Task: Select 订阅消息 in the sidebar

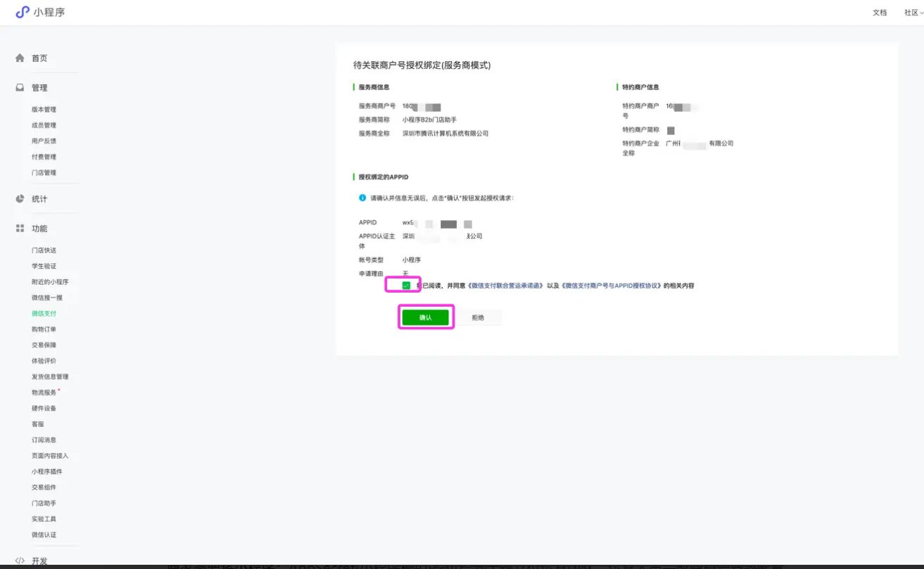Action: pos(44,440)
